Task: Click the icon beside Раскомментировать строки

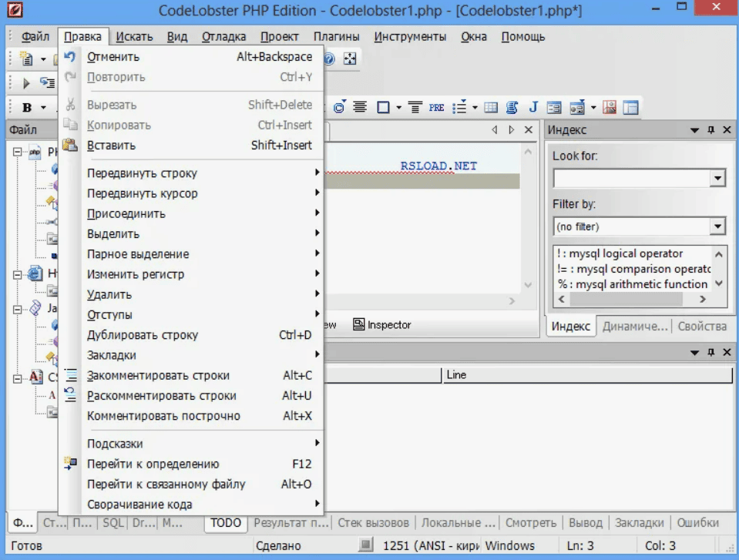Action: pos(70,395)
